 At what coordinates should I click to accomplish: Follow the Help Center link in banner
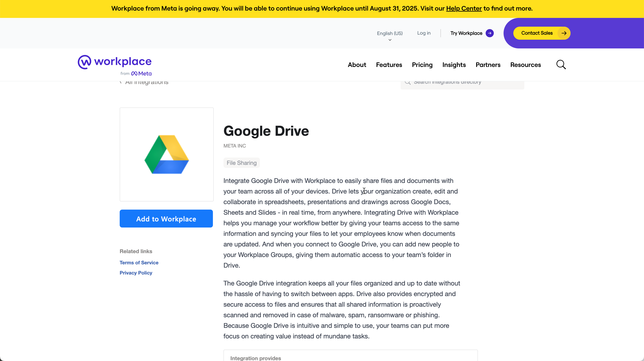pyautogui.click(x=464, y=9)
